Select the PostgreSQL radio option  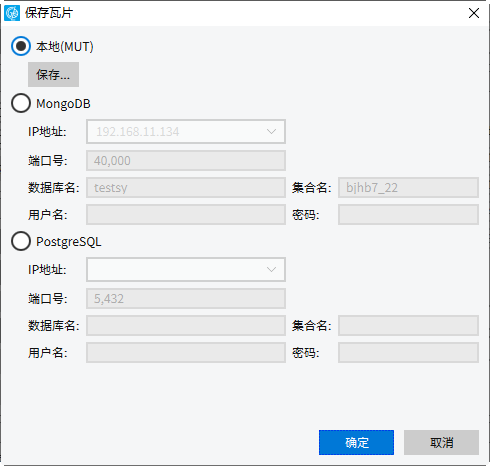coord(21,241)
